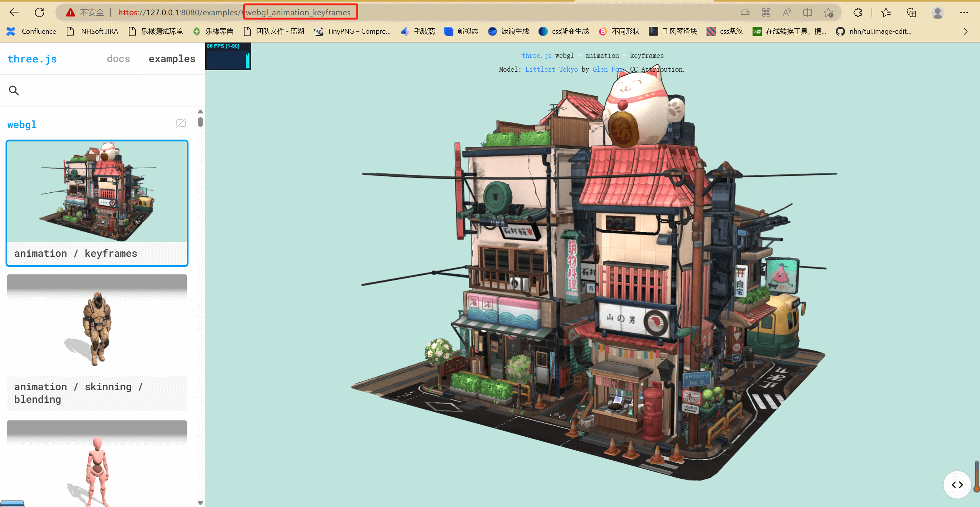Go back with the browser back arrow
The width and height of the screenshot is (980, 507).
point(14,12)
